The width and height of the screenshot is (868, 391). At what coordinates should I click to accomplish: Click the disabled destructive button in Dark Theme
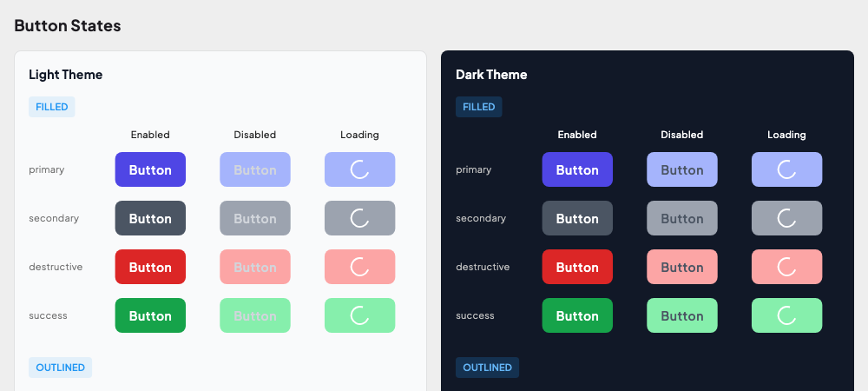[x=681, y=267]
